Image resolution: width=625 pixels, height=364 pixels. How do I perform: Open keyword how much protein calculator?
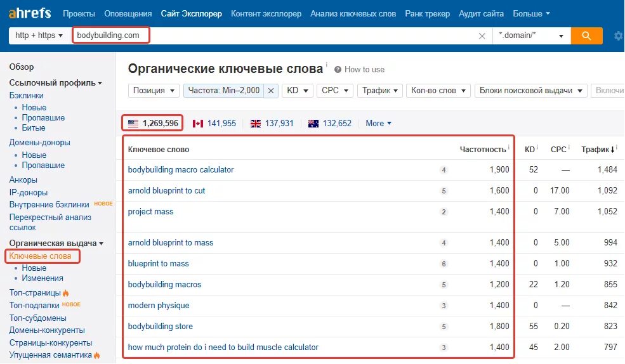[223, 348]
